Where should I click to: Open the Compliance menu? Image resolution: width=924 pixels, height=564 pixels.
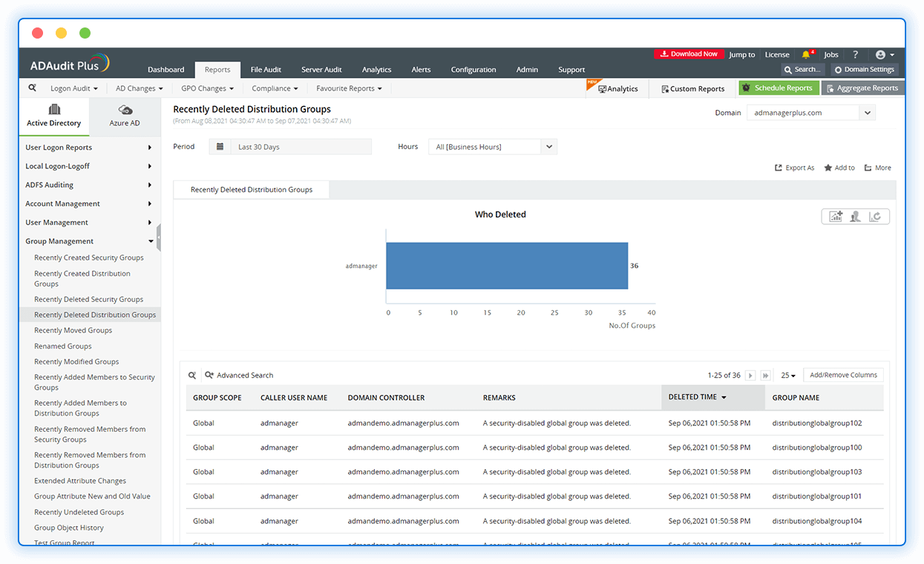coord(274,88)
